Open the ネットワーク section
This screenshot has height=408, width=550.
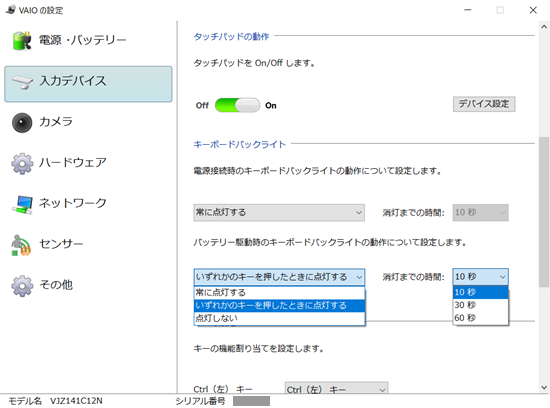[x=88, y=204]
